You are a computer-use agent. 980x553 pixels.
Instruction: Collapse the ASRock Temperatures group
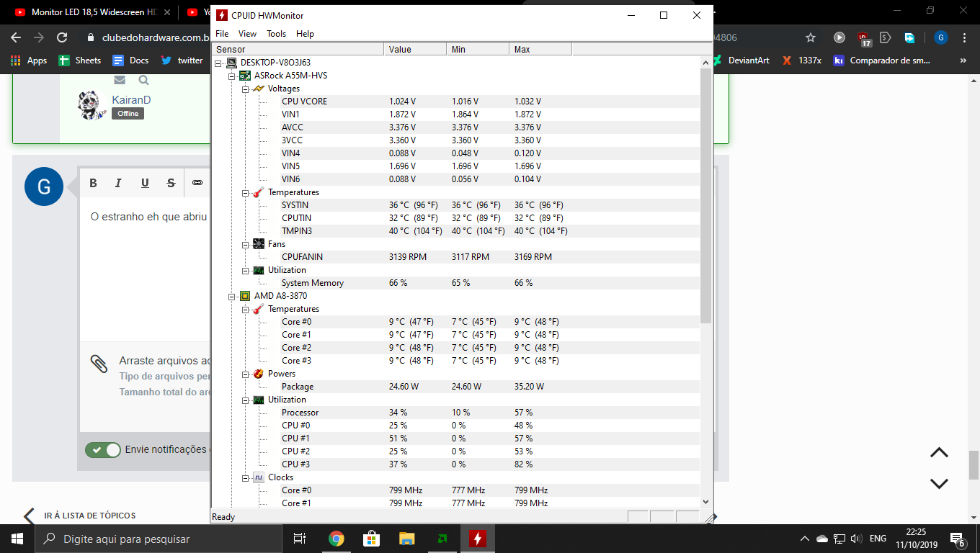(x=246, y=192)
